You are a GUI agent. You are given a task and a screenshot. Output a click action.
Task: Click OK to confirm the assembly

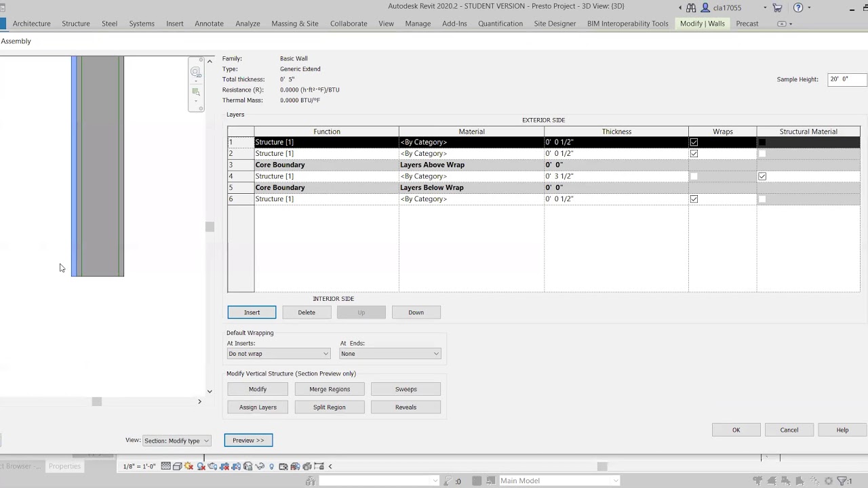pos(736,430)
